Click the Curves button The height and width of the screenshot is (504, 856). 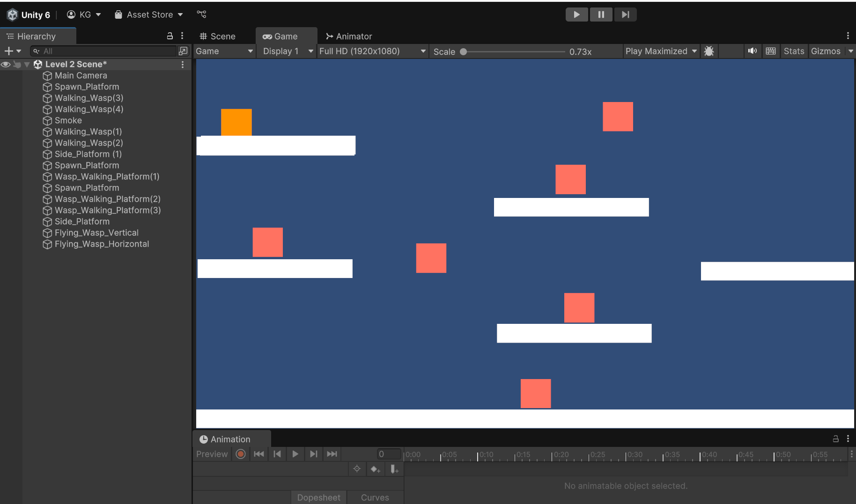(x=375, y=497)
